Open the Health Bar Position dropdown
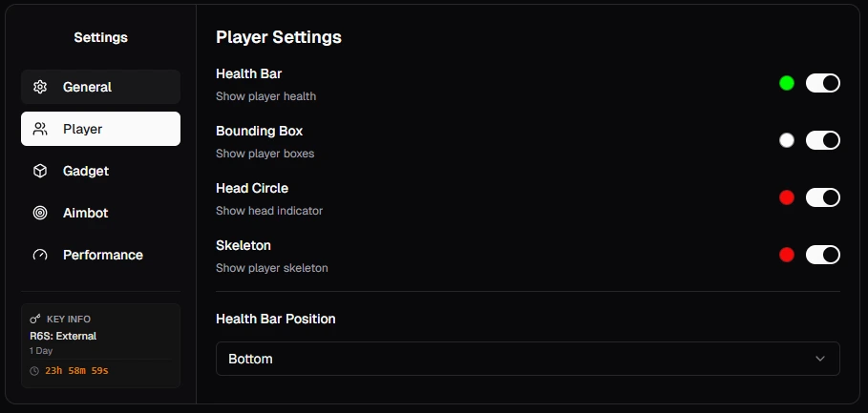 click(x=527, y=359)
